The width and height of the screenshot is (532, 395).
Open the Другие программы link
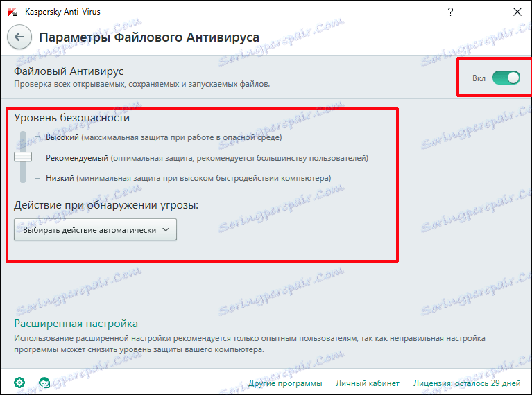click(x=285, y=383)
